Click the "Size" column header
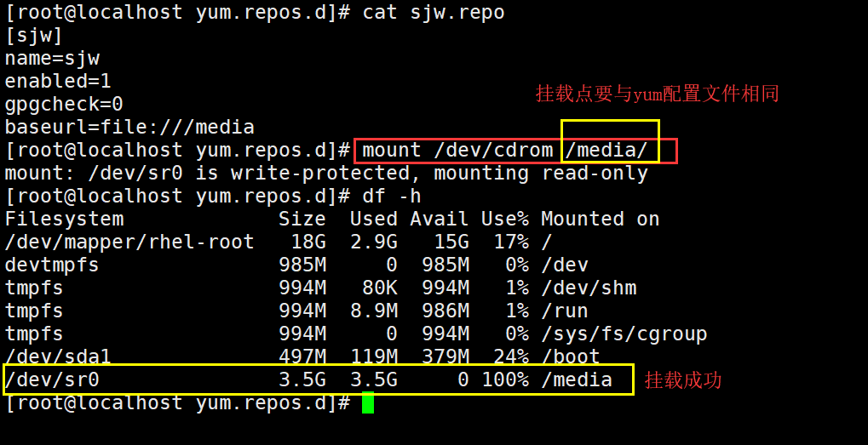 coord(302,219)
